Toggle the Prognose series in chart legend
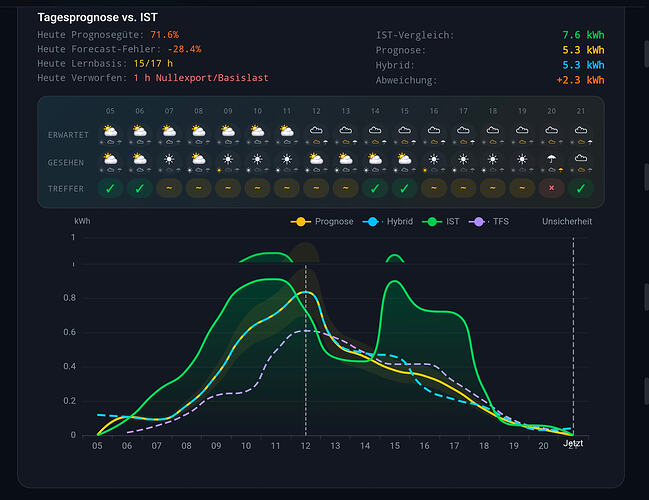649x500 pixels. (322, 222)
